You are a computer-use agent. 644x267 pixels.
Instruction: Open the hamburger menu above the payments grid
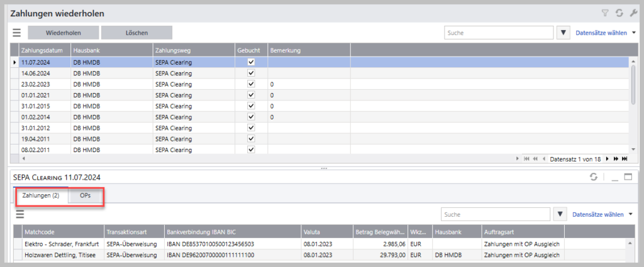[x=17, y=33]
